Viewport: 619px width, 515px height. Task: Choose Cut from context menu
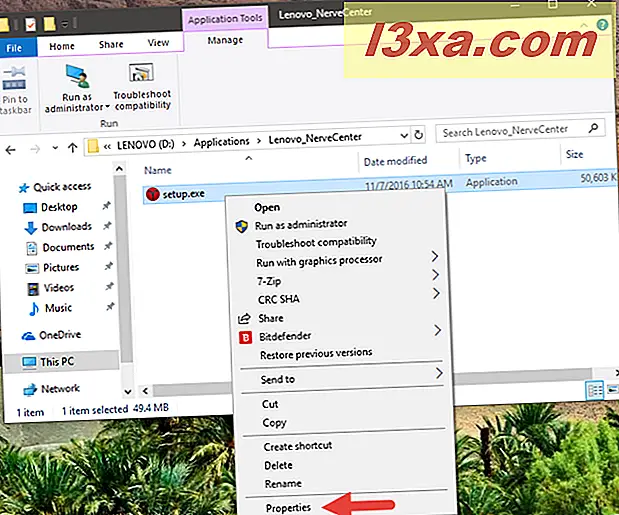pyautogui.click(x=270, y=404)
